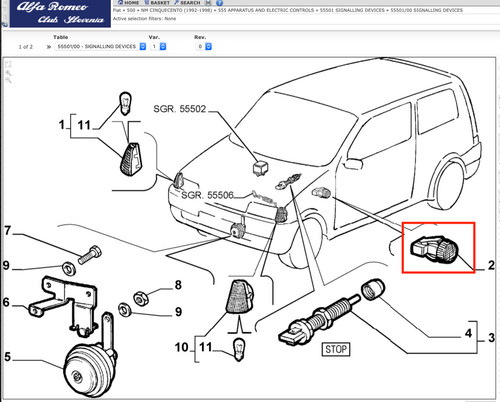Click the fit-to-window icon above the magnifiers
Image resolution: width=500 pixels, height=402 pixels.
click(x=8, y=65)
